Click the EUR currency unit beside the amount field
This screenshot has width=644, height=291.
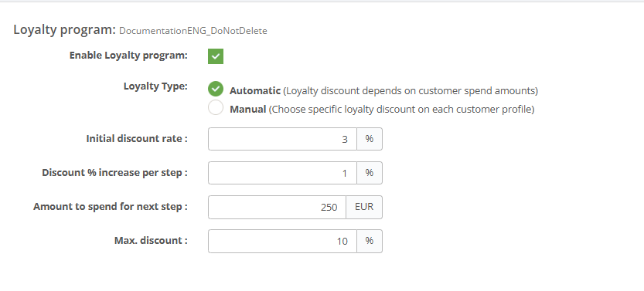[x=364, y=207]
